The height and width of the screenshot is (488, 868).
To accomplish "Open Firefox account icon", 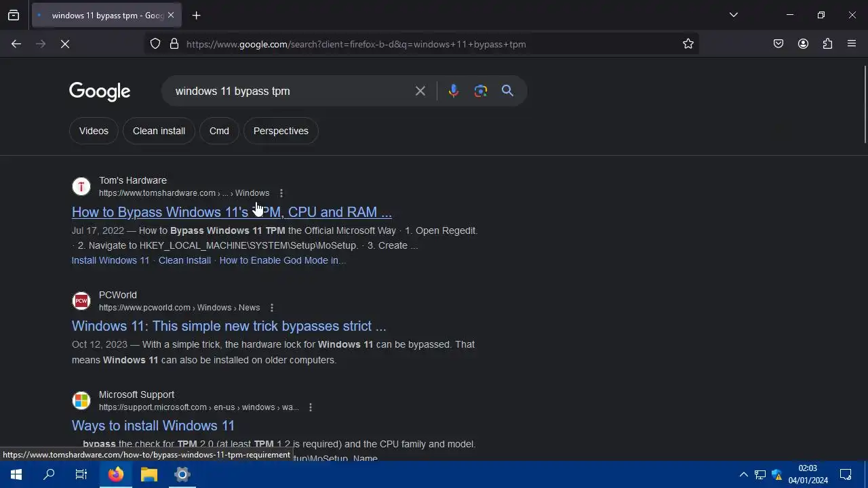I will 803,44.
